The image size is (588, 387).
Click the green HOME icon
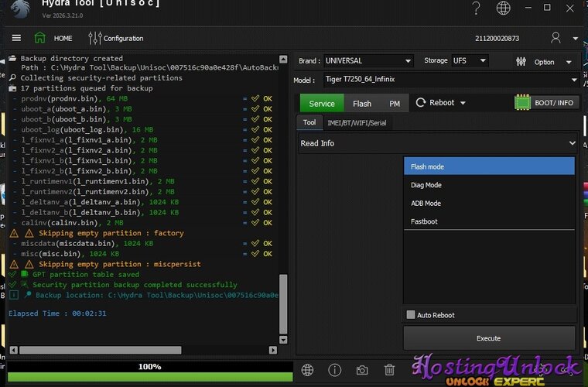(x=39, y=38)
